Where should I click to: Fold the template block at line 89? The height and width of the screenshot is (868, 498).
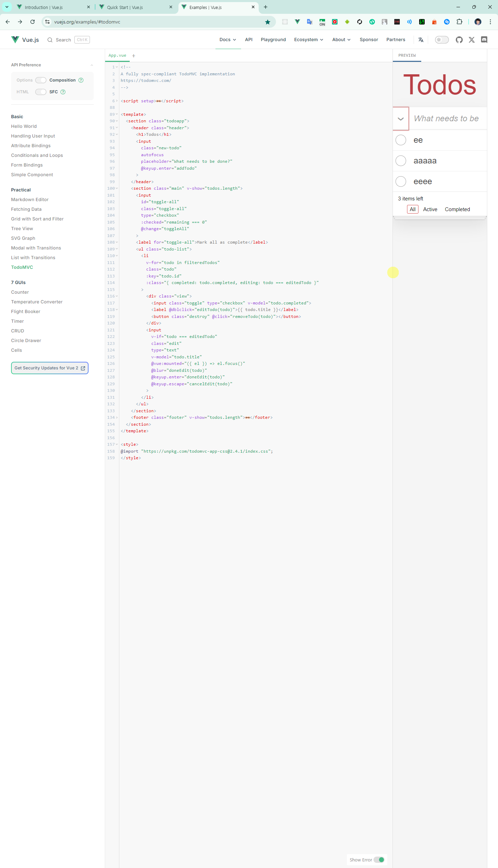[117, 114]
